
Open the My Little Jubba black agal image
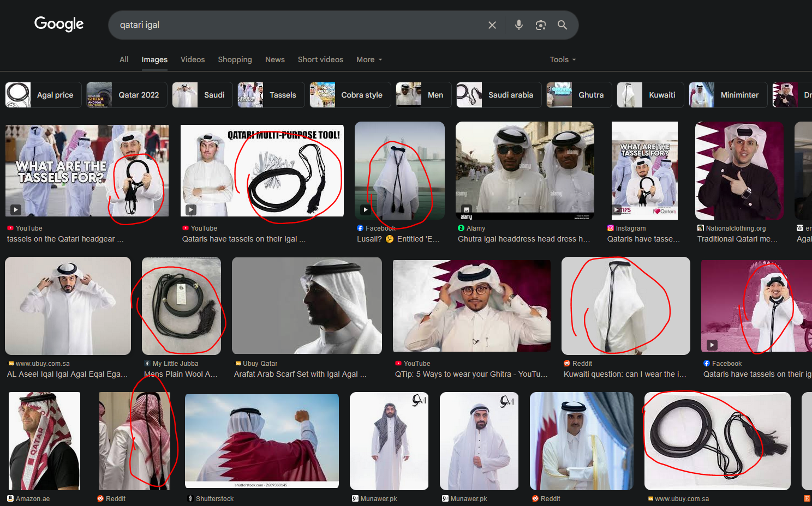181,306
